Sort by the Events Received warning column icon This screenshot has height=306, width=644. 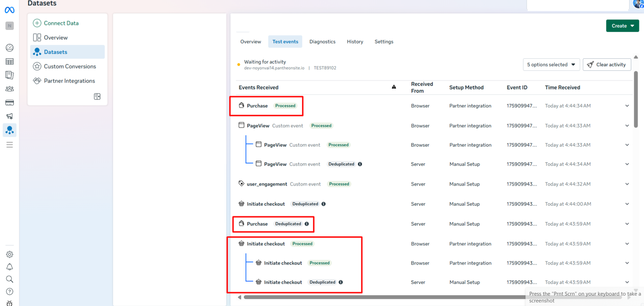click(394, 87)
